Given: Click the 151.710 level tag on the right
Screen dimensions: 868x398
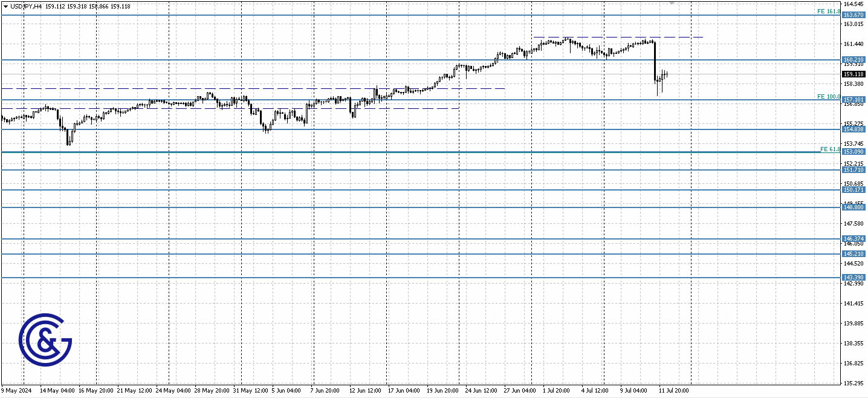Looking at the screenshot, I should coord(853,169).
